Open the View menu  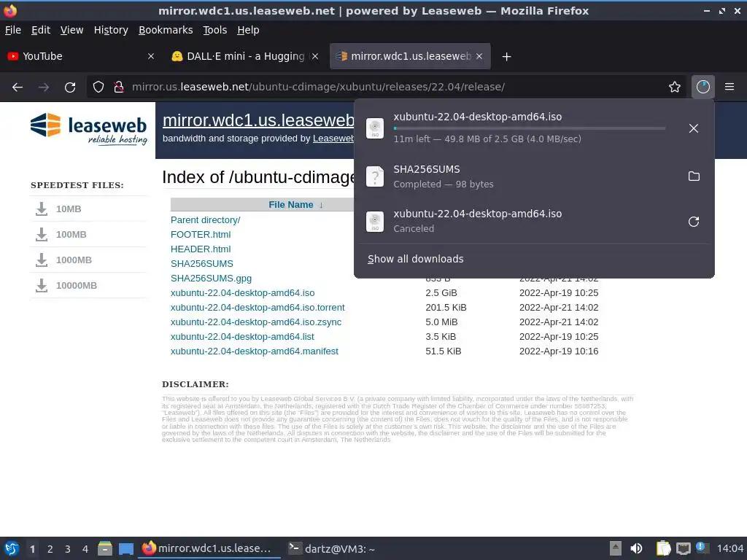click(72, 30)
